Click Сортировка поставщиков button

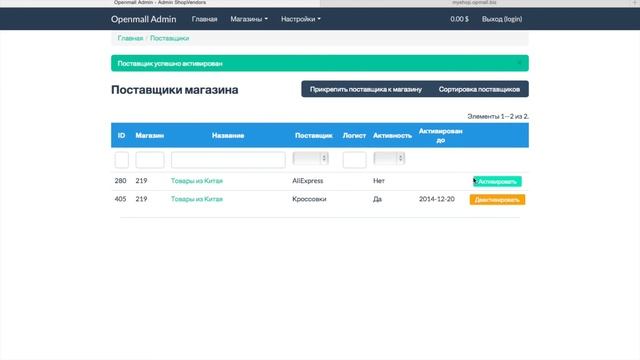pyautogui.click(x=479, y=89)
